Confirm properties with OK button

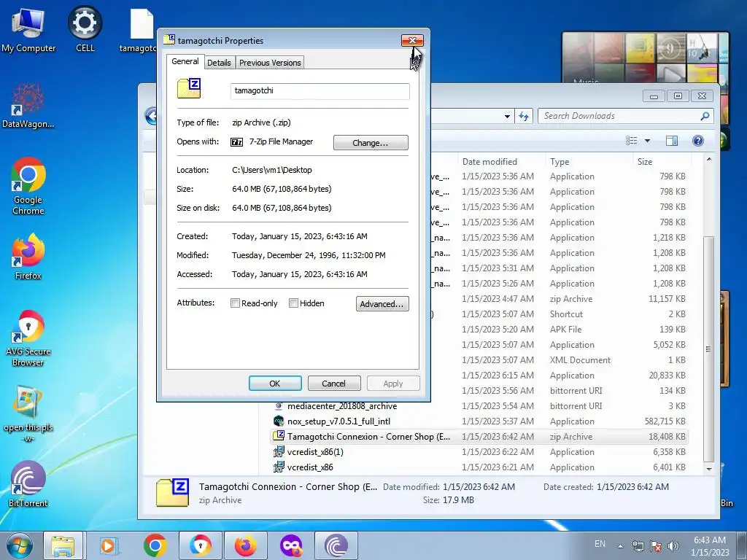tap(275, 384)
